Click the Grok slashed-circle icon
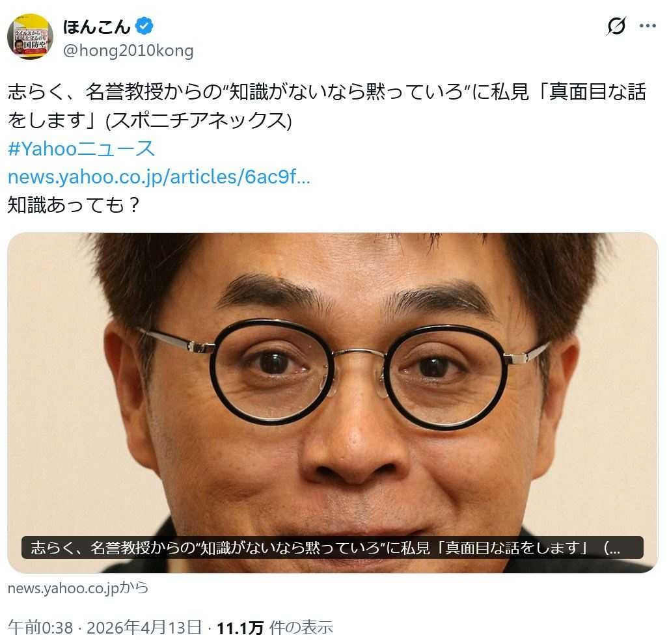The image size is (669, 644). pyautogui.click(x=616, y=27)
